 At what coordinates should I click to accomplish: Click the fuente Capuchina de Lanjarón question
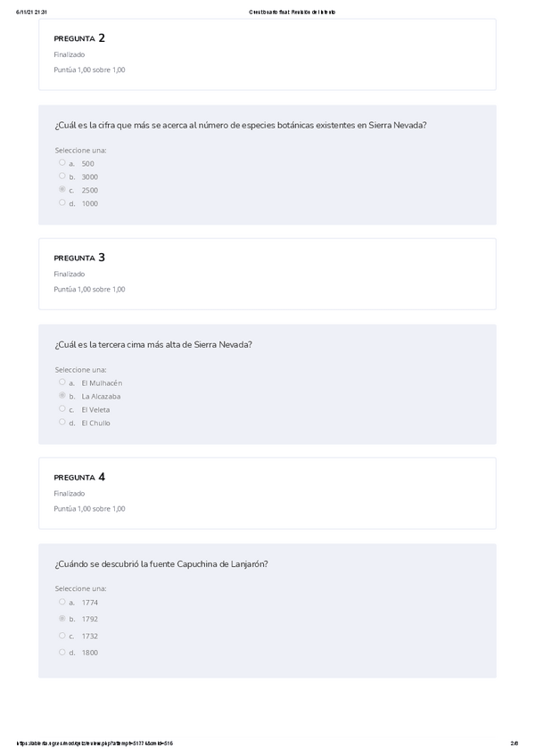click(x=160, y=563)
